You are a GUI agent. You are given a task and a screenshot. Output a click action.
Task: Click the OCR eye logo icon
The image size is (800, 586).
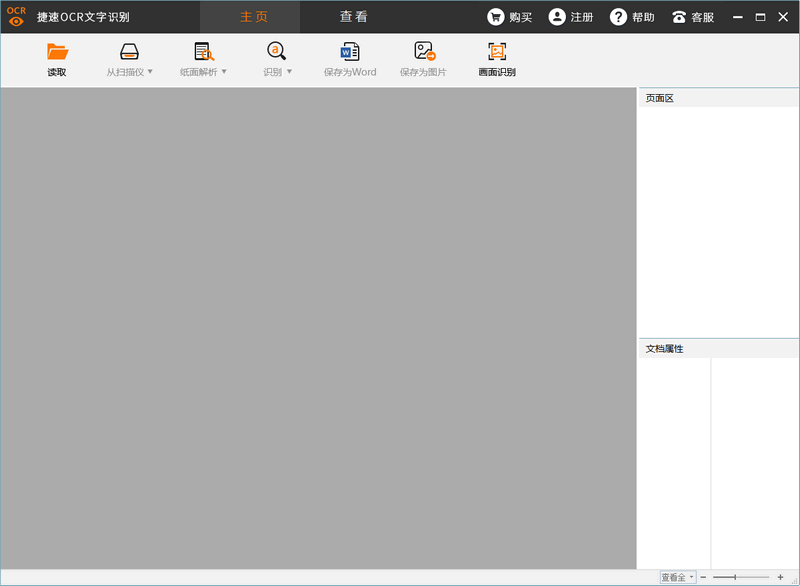(x=16, y=16)
